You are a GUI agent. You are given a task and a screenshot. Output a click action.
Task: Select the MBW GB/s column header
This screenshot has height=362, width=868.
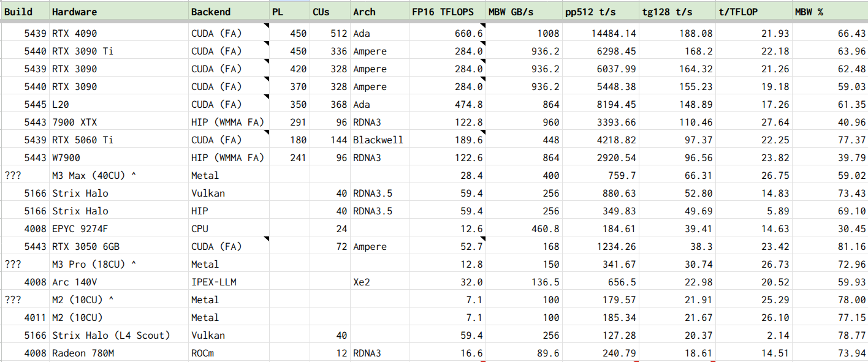tap(524, 12)
